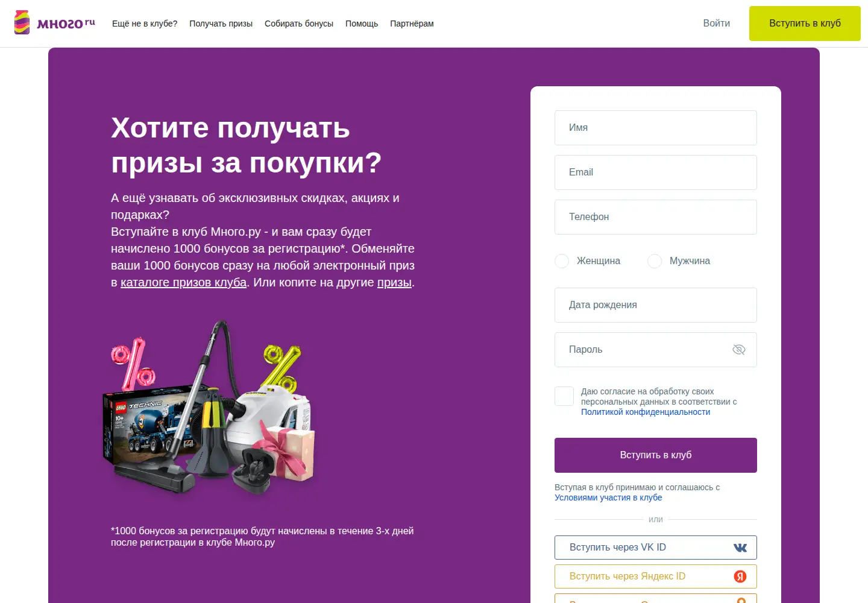
Task: Select the Мужчина radio button
Action: tap(655, 261)
